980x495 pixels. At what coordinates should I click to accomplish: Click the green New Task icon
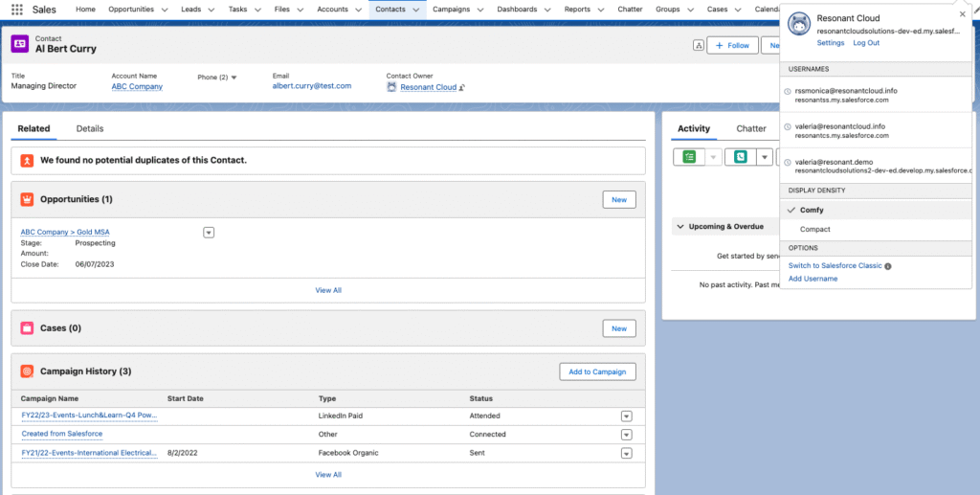[689, 157]
